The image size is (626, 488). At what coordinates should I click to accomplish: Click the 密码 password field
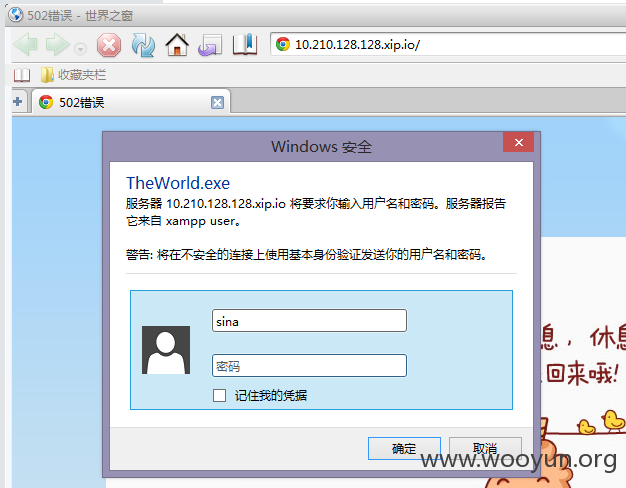(309, 365)
